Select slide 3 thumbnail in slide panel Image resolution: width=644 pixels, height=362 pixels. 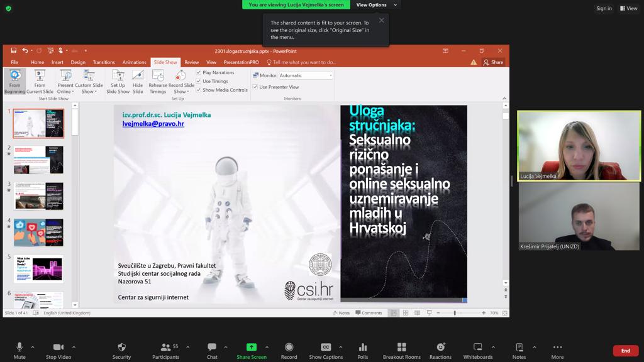pyautogui.click(x=38, y=196)
